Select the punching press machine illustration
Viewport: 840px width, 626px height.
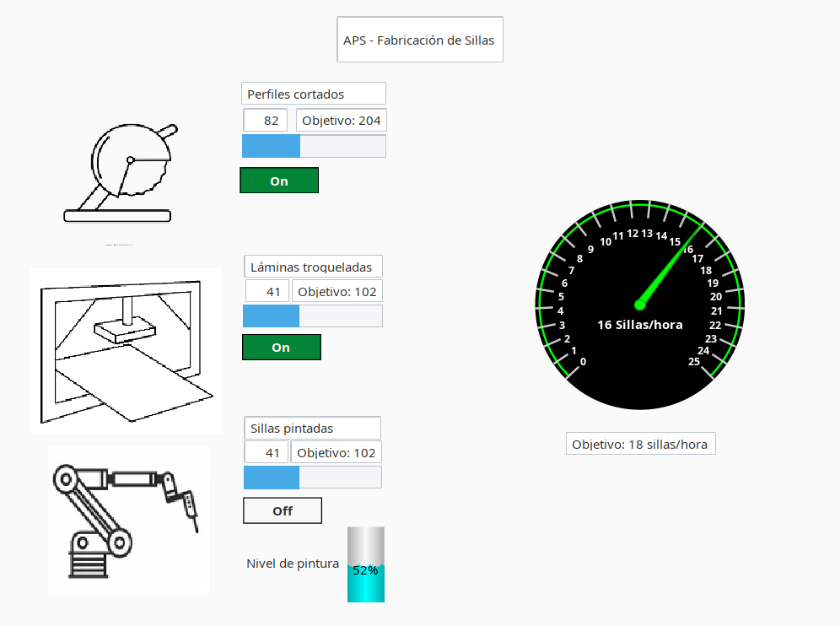point(126,350)
